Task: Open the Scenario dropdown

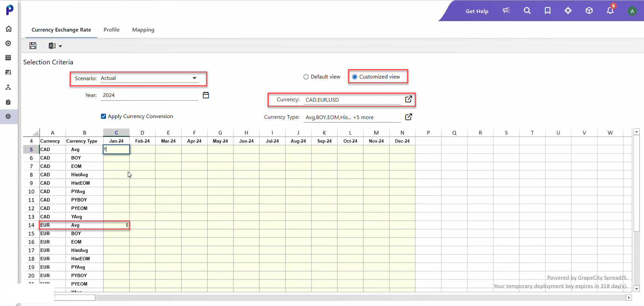Action: 149,78
